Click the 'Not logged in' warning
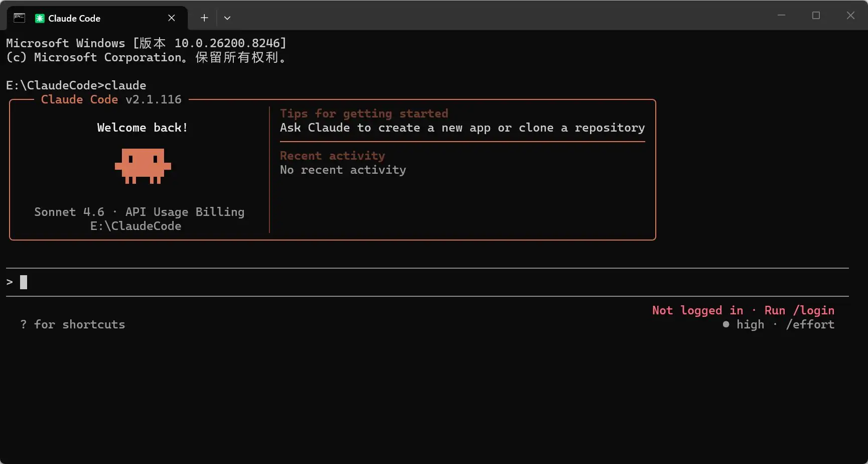 point(697,310)
